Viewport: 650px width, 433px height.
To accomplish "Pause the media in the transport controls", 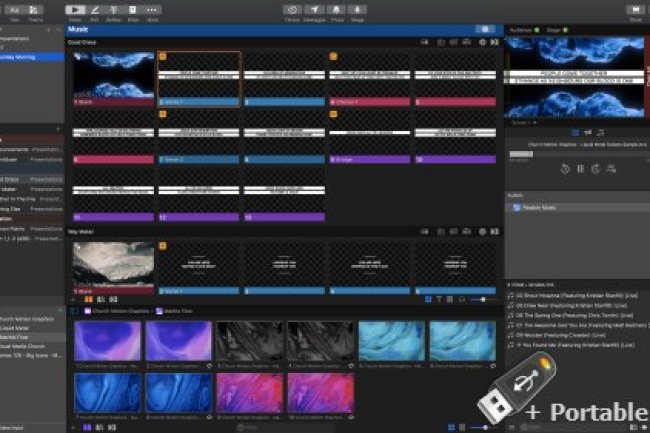I will [580, 169].
